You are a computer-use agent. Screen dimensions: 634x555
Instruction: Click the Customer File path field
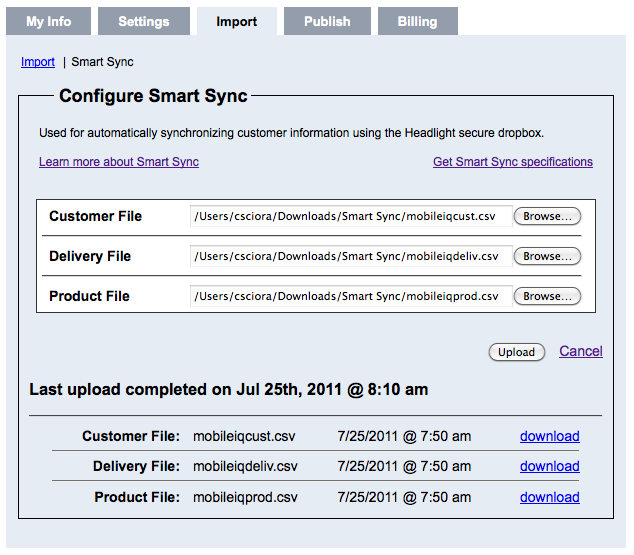pyautogui.click(x=350, y=216)
